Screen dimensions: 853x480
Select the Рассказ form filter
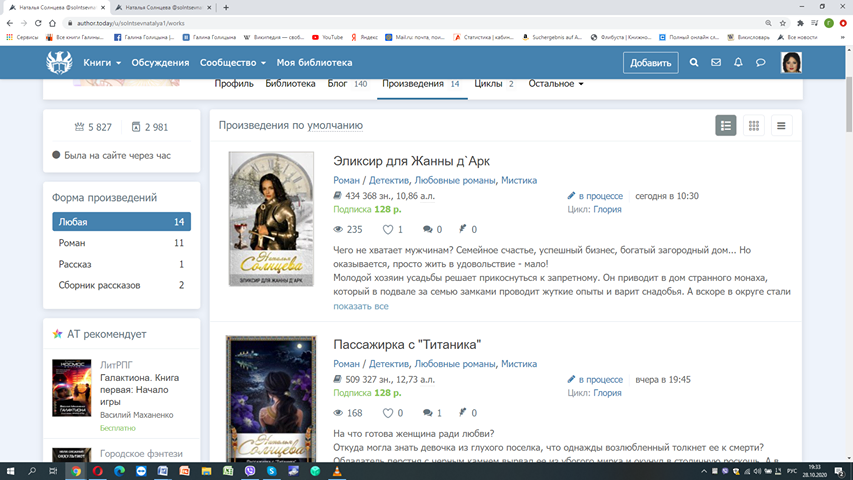click(75, 264)
